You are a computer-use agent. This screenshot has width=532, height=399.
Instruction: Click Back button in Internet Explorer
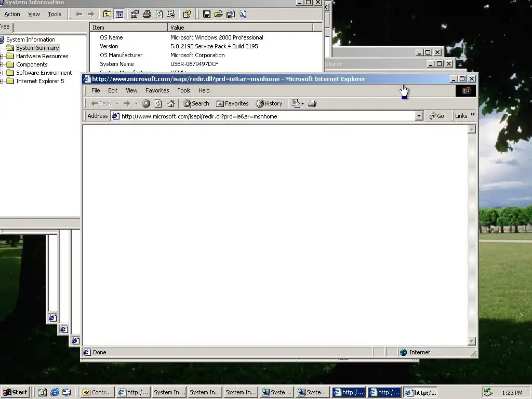click(101, 103)
